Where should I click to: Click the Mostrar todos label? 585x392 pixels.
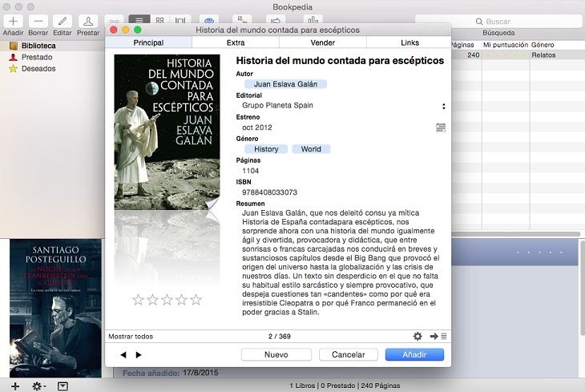(131, 337)
